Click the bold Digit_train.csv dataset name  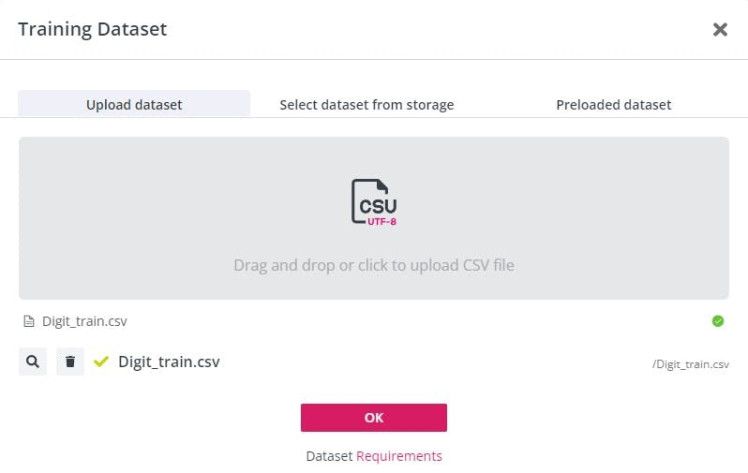pos(169,362)
